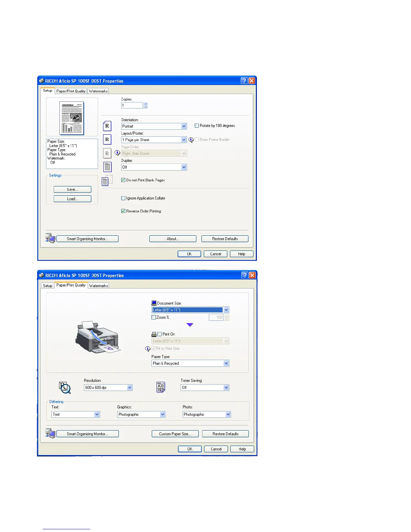Click the help question mark in Setup window title bar

[244, 81]
